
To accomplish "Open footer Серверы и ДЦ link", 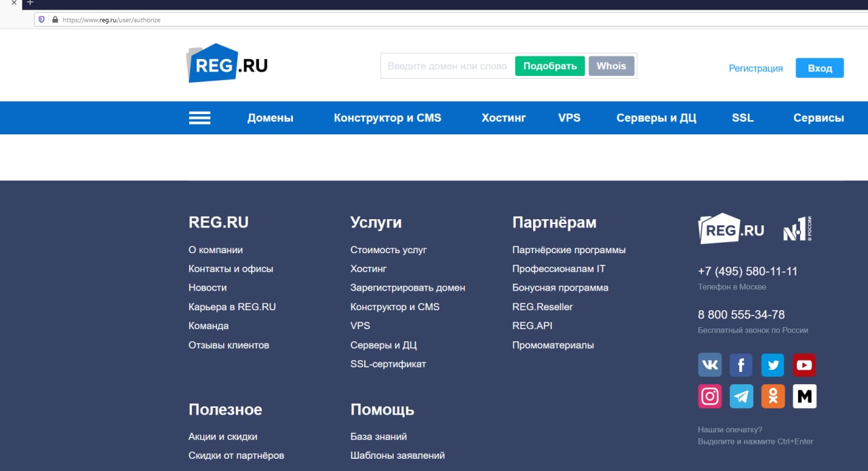I will 383,345.
